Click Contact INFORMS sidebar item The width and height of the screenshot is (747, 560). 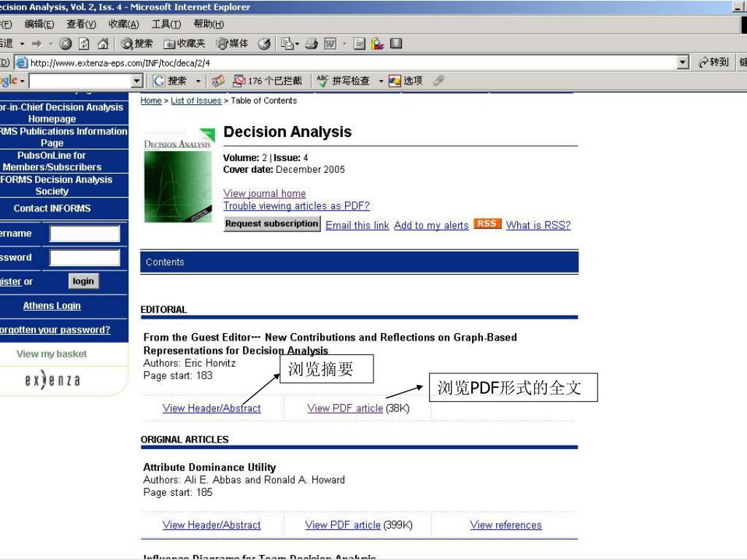click(52, 208)
